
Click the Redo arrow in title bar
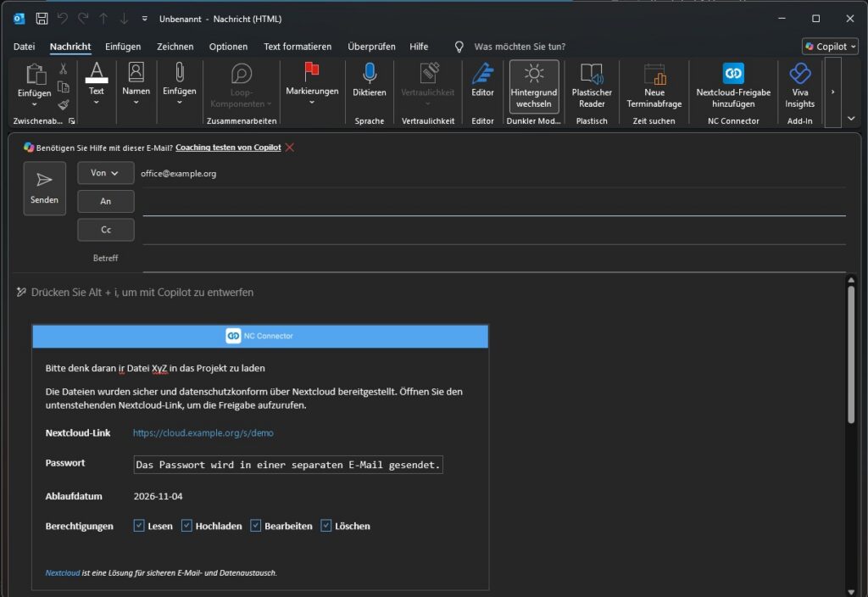pyautogui.click(x=83, y=19)
